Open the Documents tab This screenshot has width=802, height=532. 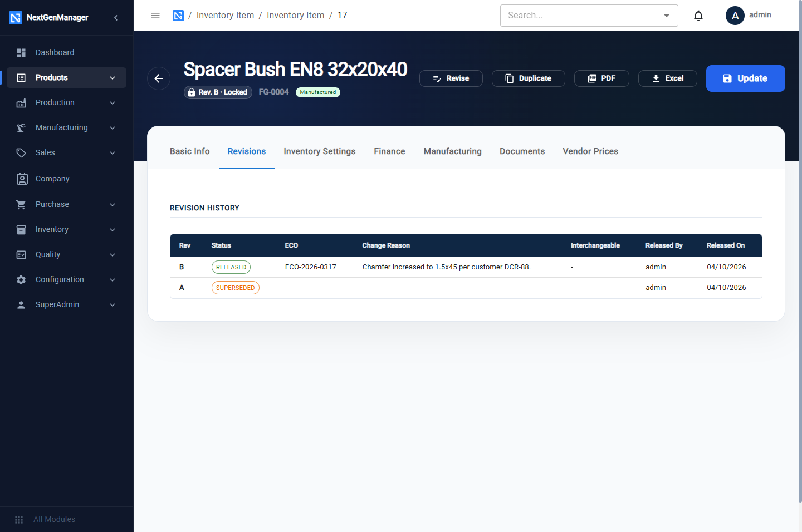coord(522,151)
